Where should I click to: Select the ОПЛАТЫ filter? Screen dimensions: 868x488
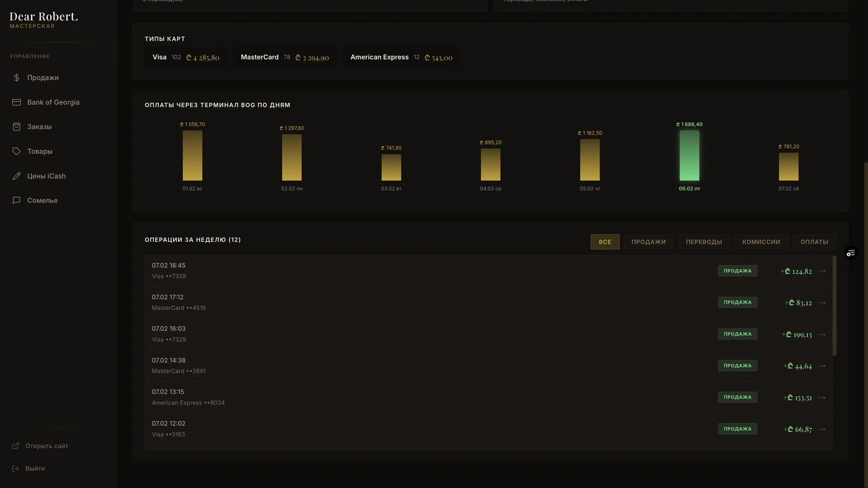(x=814, y=242)
